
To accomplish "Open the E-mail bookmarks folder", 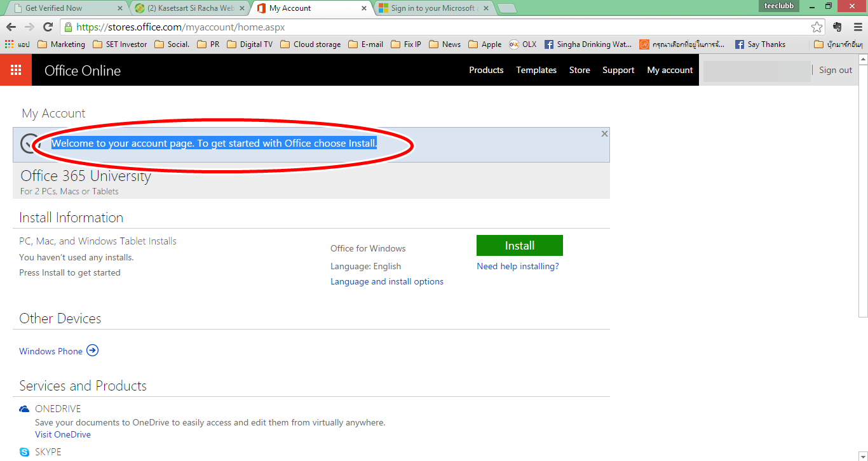I will click(x=366, y=44).
